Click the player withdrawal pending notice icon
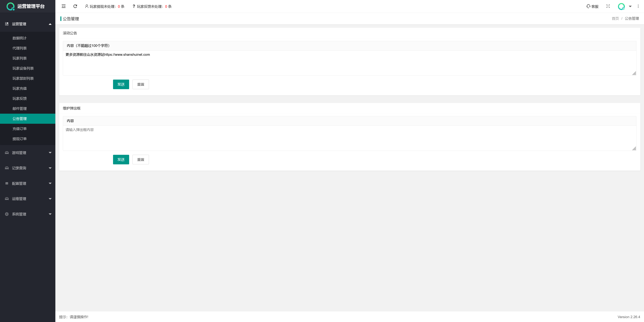Image resolution: width=644 pixels, height=322 pixels. tap(87, 6)
